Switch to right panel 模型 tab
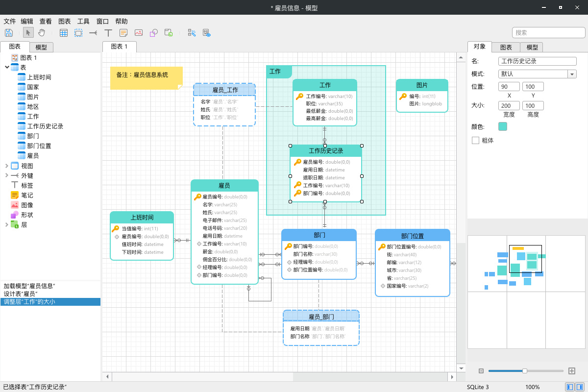This screenshot has width=588, height=392. tap(532, 47)
